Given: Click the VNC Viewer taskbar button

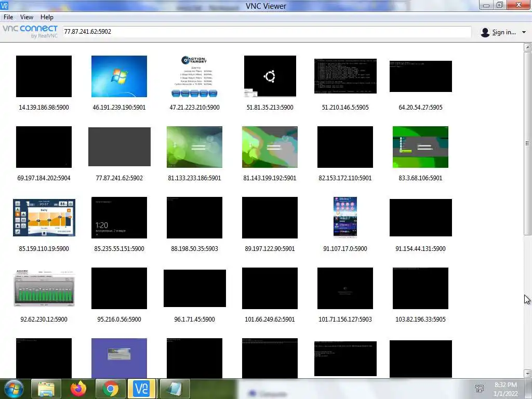Looking at the screenshot, I should tap(142, 389).
